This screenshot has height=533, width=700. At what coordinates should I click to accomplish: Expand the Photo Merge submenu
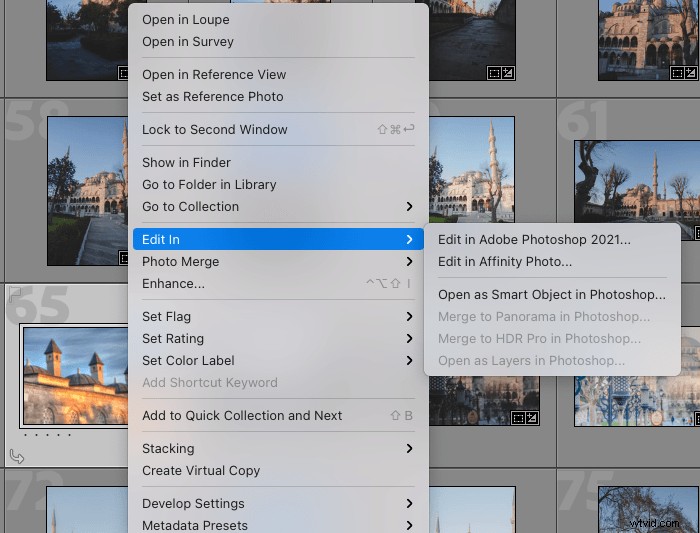pyautogui.click(x=278, y=261)
